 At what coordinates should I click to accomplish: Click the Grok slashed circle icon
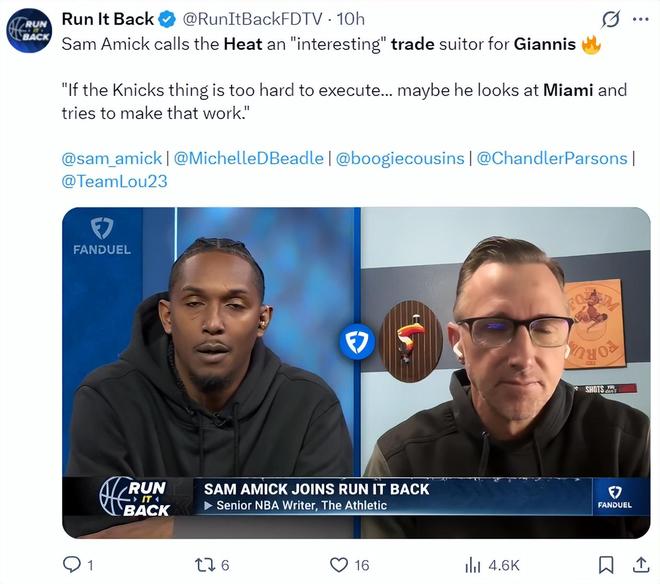pos(611,19)
